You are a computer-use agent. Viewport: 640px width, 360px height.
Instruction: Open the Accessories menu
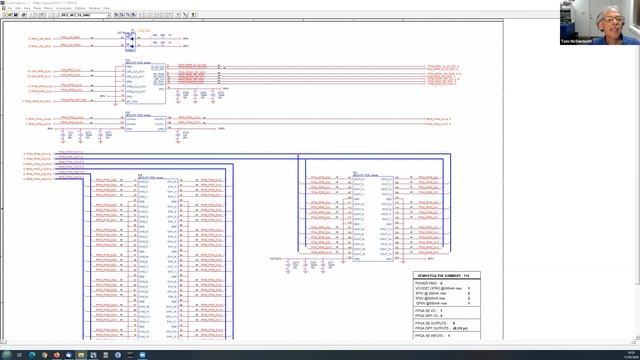tap(64, 8)
